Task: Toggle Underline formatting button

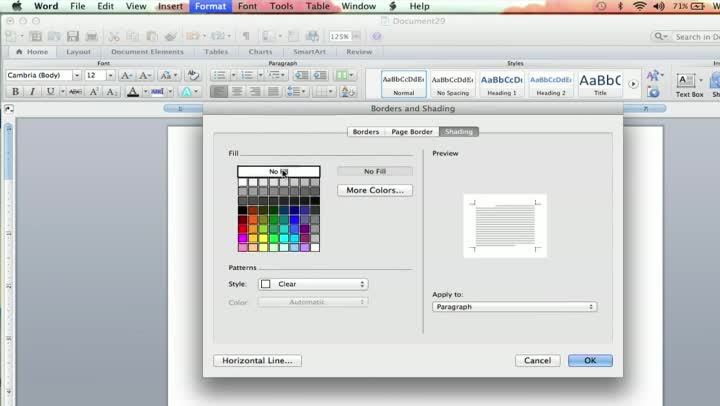Action: coord(51,91)
